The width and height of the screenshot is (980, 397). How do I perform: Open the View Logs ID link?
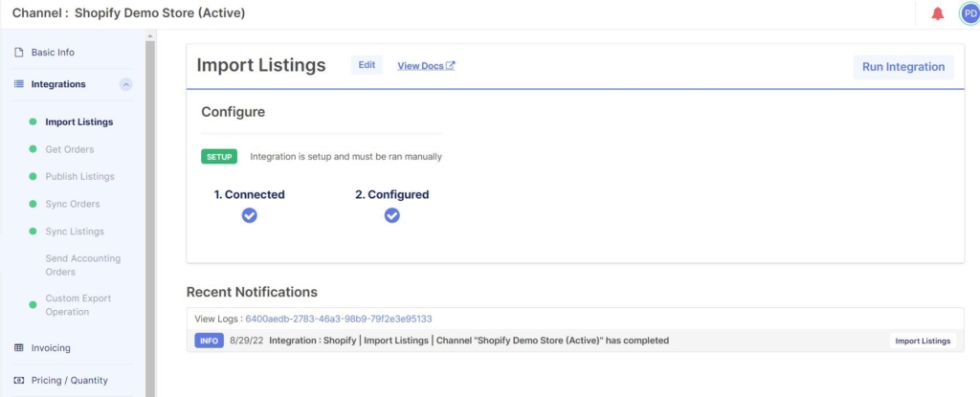coord(340,319)
